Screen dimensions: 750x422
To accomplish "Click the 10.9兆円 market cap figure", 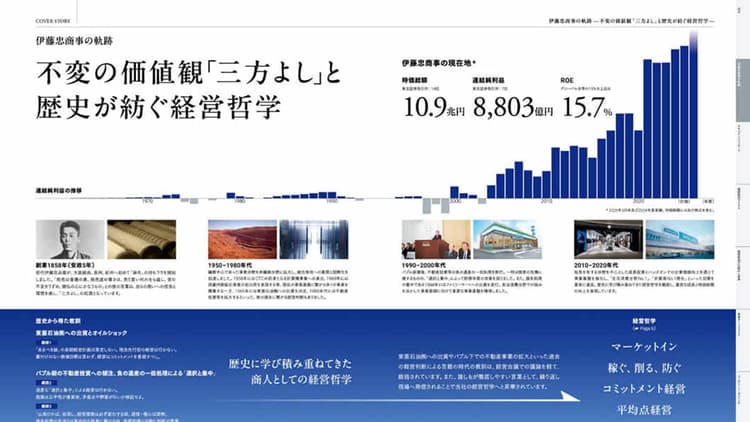I will pos(434,107).
